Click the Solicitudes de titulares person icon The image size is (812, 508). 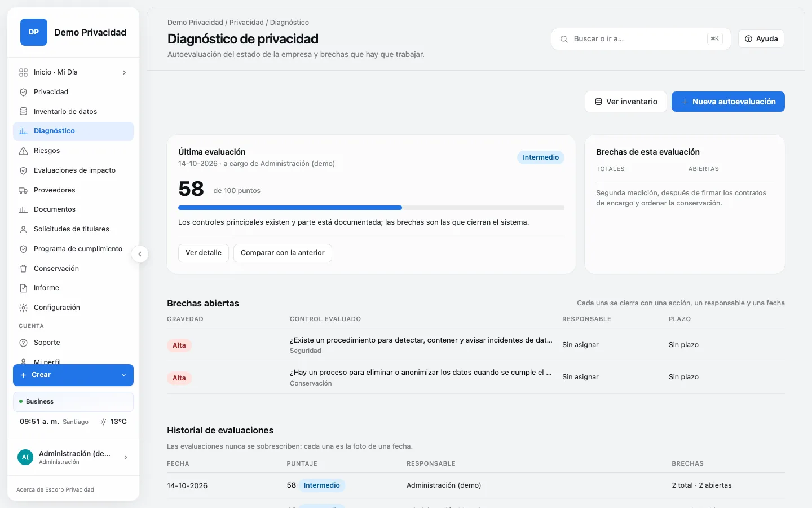click(23, 229)
